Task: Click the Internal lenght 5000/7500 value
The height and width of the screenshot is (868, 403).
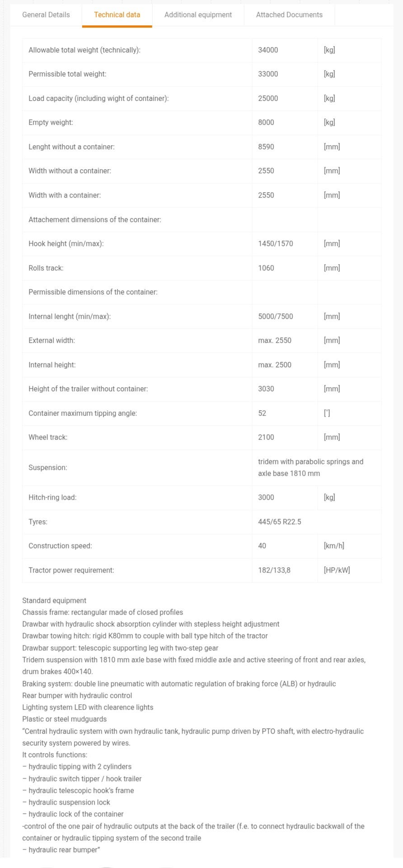Action: point(276,317)
